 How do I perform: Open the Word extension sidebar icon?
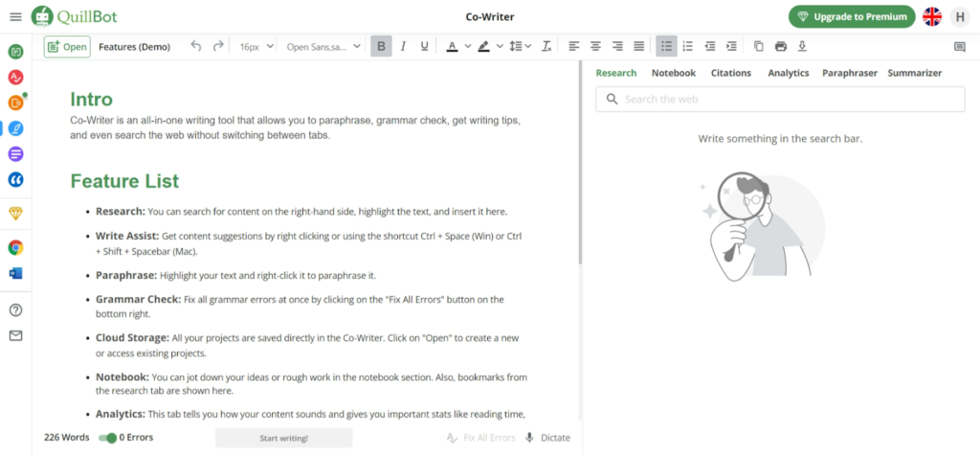click(15, 273)
